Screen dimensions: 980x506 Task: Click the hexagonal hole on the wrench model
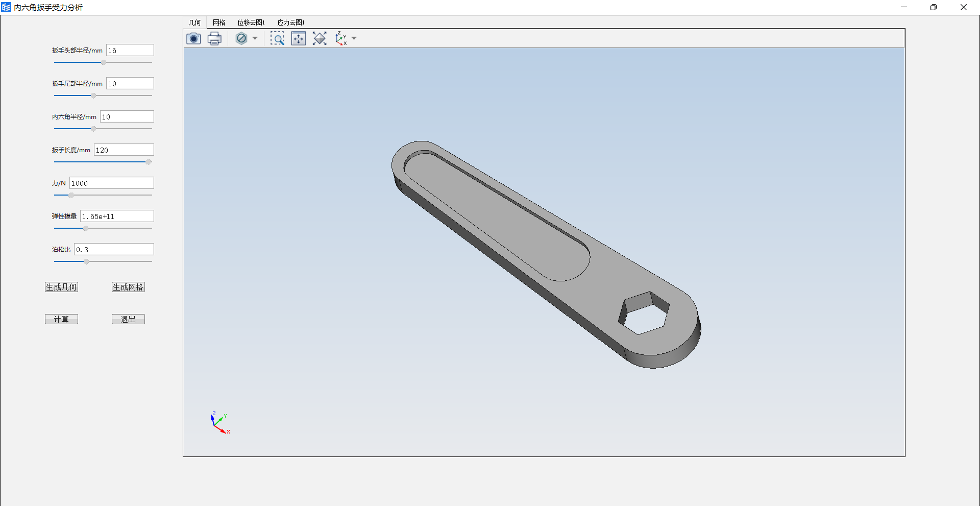tap(643, 314)
